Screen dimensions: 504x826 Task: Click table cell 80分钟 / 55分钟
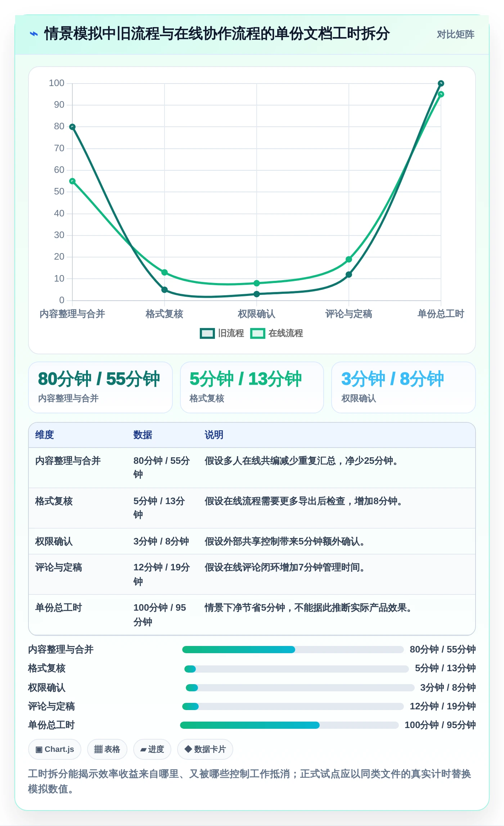pyautogui.click(x=162, y=468)
